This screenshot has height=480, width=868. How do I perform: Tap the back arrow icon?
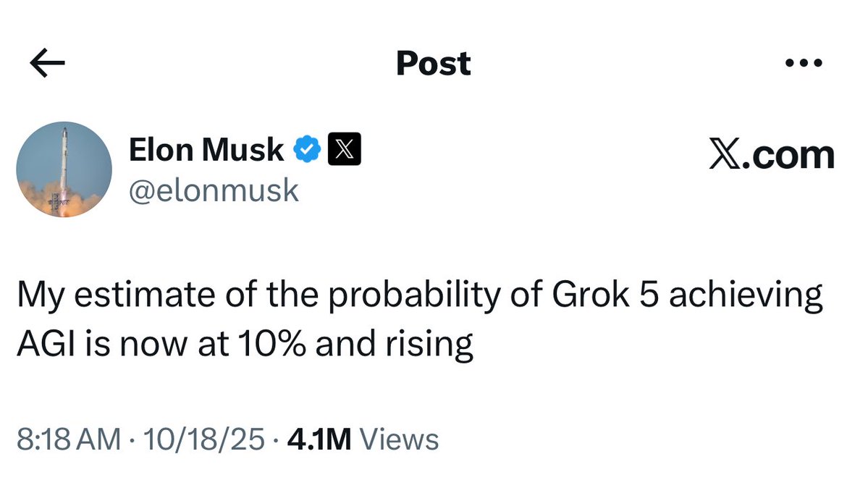48,64
